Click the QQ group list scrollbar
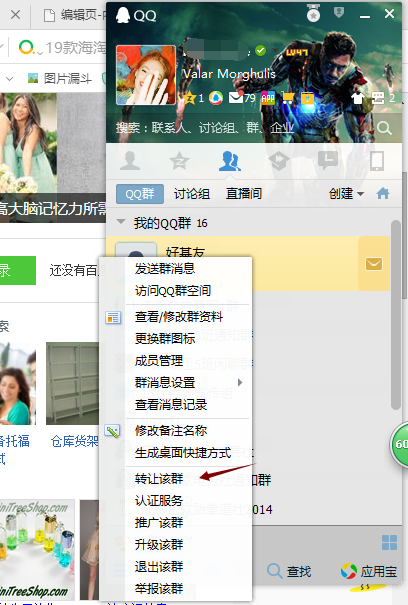The image size is (408, 605). click(396, 314)
